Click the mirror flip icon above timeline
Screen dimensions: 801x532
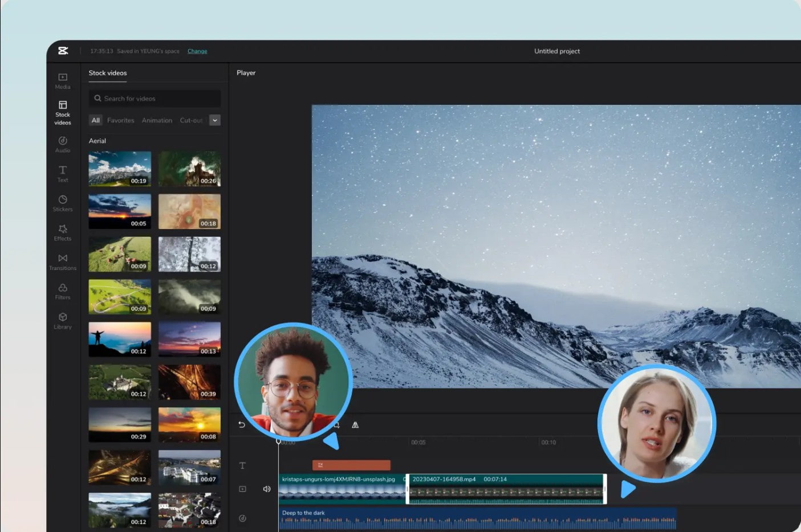click(355, 425)
